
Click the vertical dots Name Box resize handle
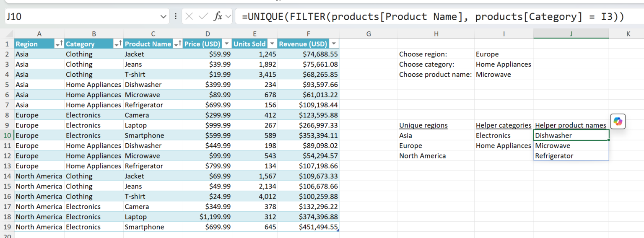coord(176,17)
